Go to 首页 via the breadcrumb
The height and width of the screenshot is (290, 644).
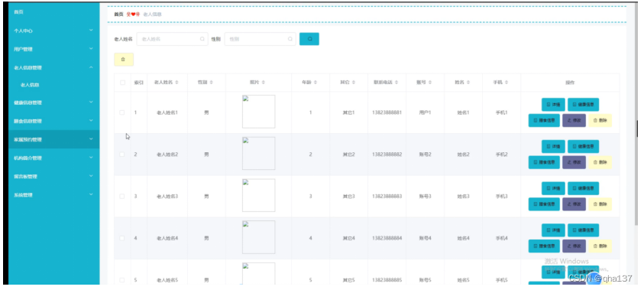[x=118, y=14]
